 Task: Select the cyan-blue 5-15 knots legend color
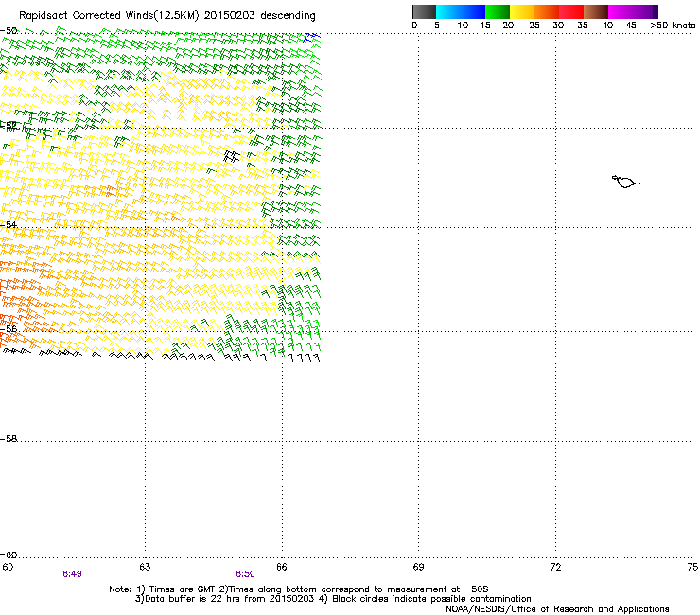(461, 11)
